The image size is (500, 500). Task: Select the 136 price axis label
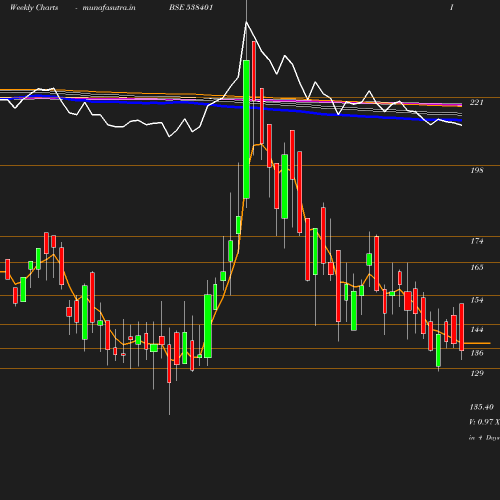[477, 353]
